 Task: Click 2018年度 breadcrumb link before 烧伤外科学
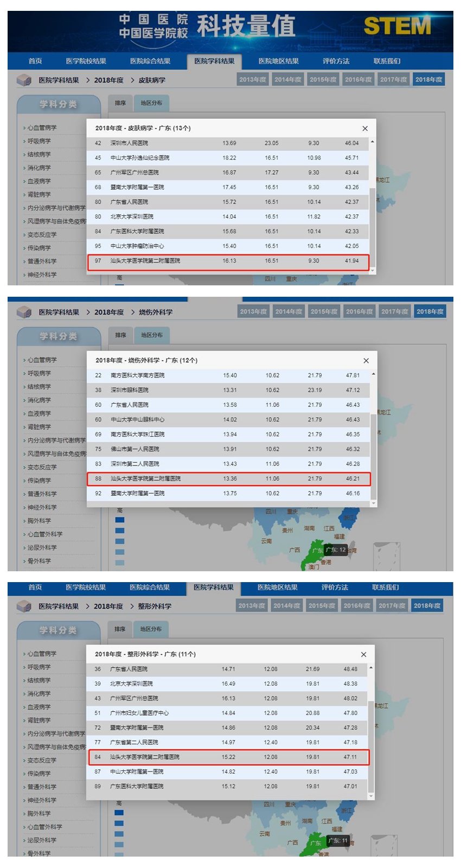(109, 312)
